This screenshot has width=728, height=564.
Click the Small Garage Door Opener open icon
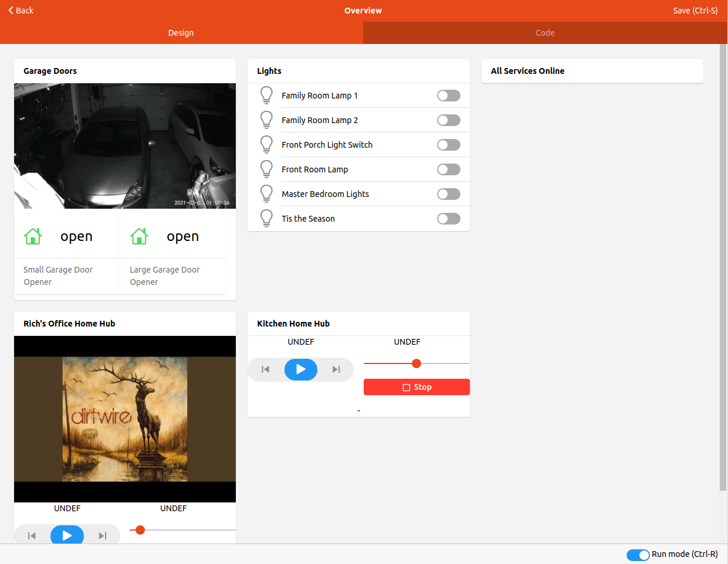pos(32,236)
